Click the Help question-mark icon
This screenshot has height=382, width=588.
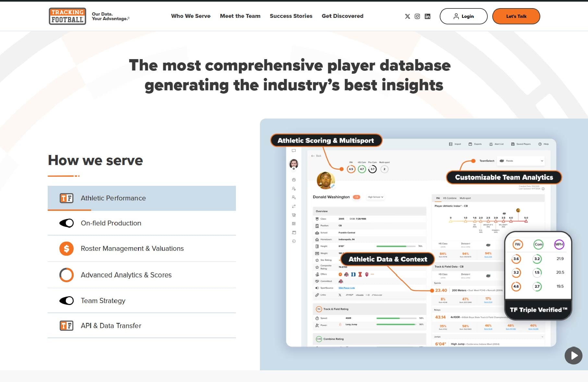click(x=540, y=144)
